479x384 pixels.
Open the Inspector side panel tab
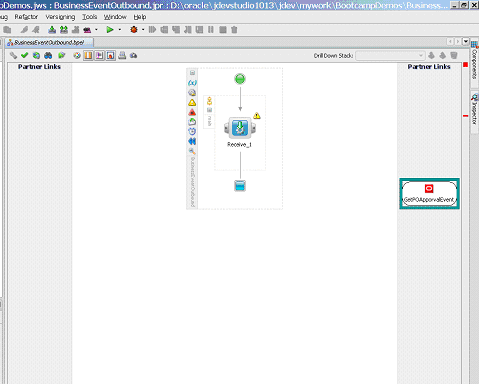pyautogui.click(x=475, y=112)
